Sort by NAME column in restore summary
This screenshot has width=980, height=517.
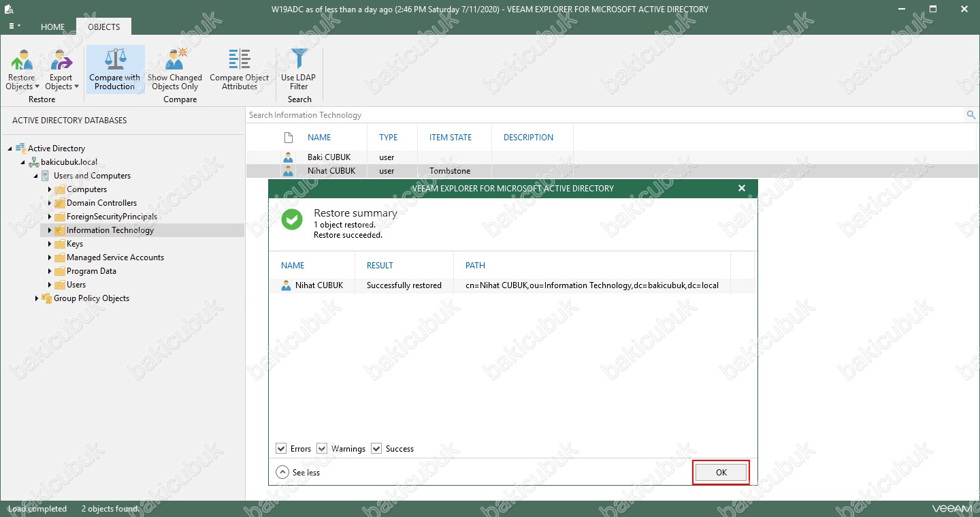[x=293, y=265]
